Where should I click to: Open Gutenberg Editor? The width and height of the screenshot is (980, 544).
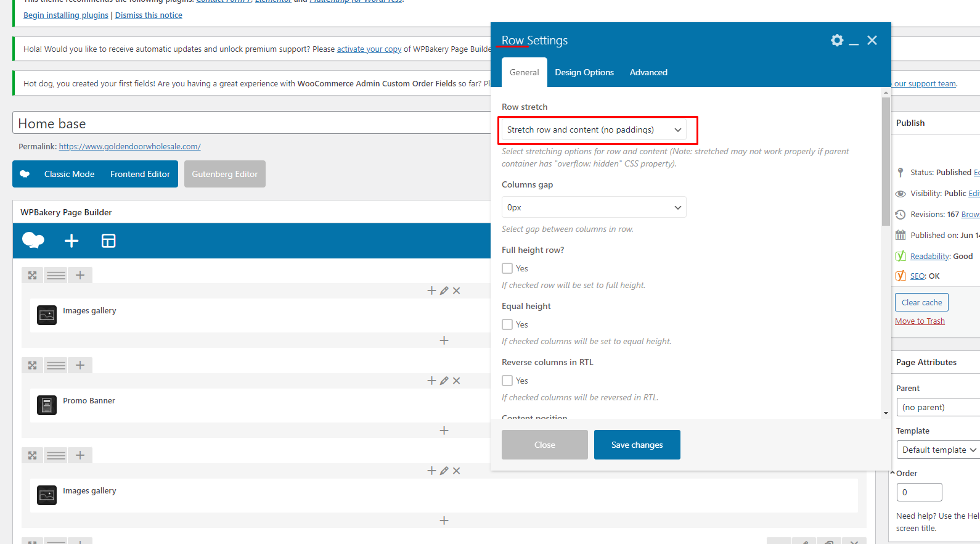(225, 174)
